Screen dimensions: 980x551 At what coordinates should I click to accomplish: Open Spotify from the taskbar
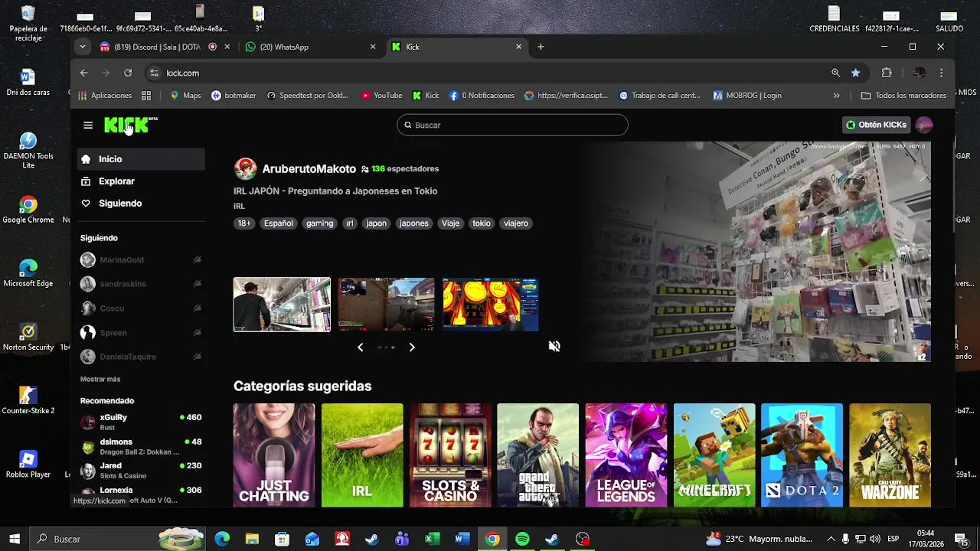click(x=522, y=539)
